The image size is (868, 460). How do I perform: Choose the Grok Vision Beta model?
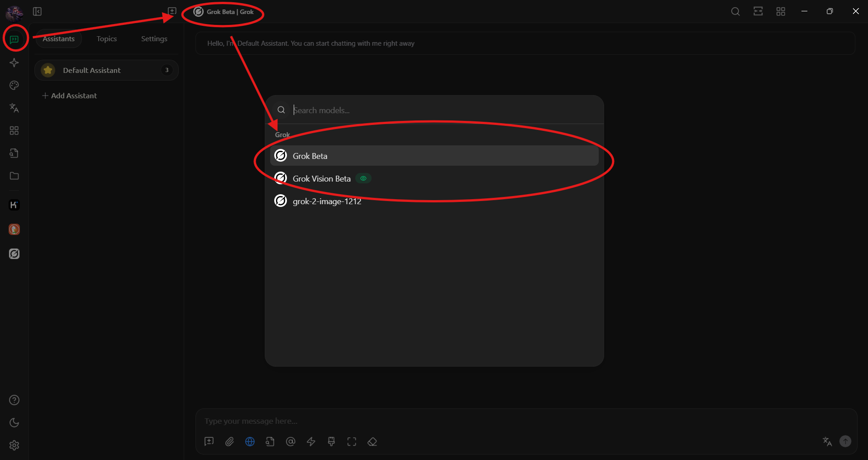point(434,178)
